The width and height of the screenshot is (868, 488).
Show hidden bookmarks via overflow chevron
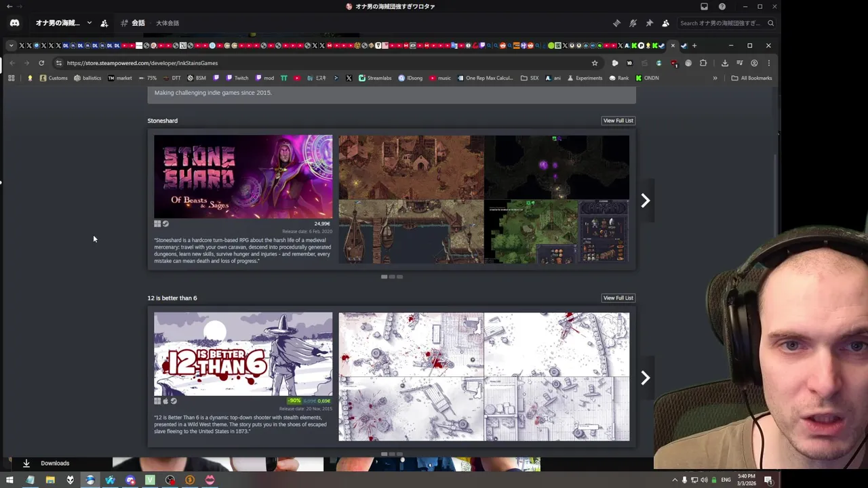715,78
